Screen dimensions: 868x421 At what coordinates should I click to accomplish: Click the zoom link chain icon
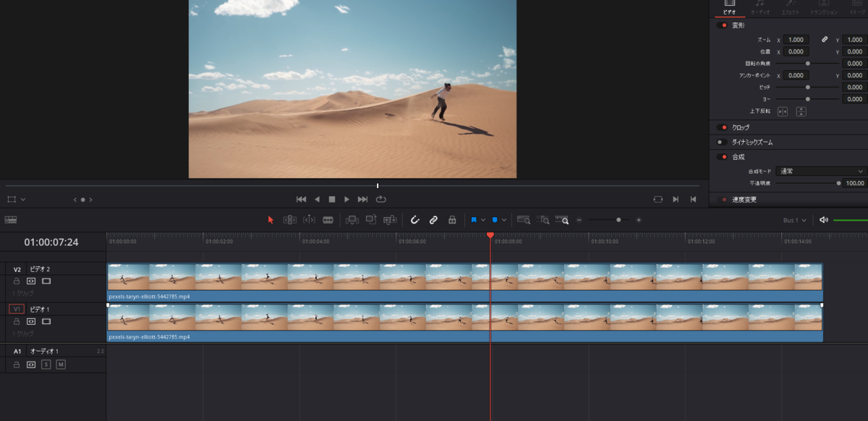tap(825, 40)
